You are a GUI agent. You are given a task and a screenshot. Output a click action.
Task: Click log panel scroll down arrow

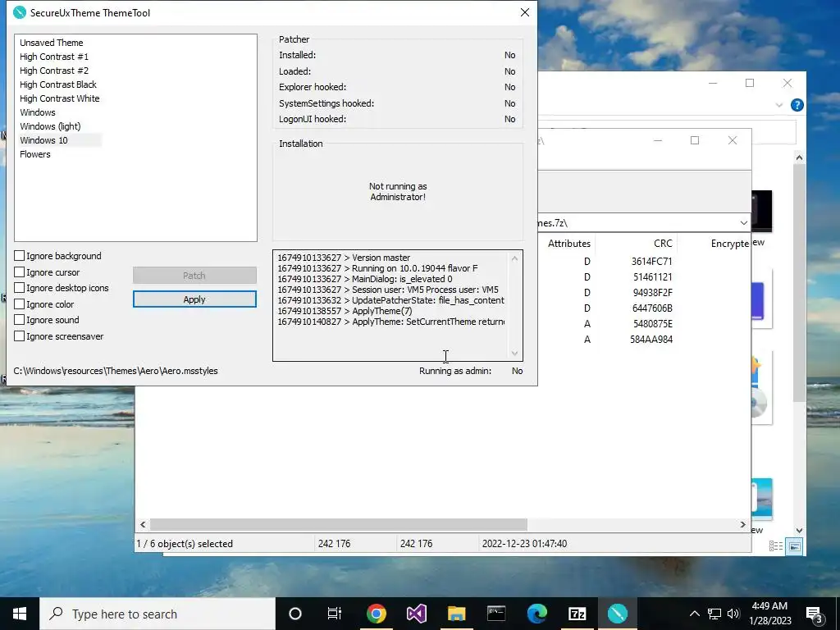click(x=514, y=354)
